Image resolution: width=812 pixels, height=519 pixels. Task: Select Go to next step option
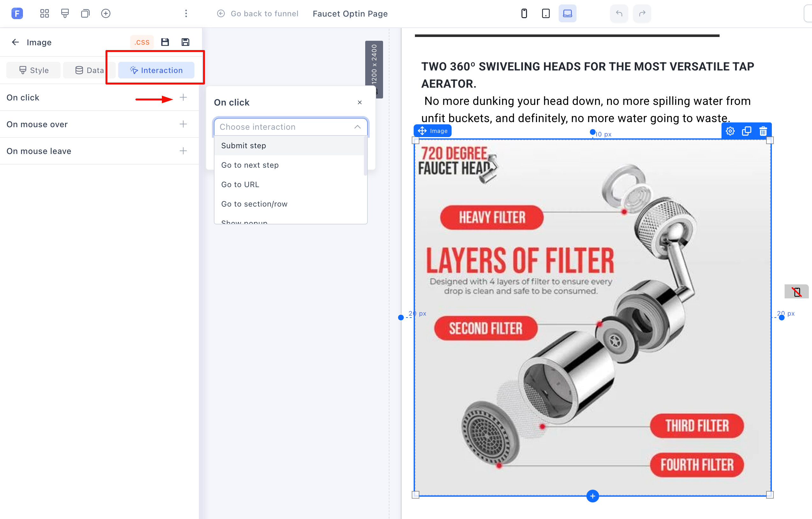(x=289, y=165)
